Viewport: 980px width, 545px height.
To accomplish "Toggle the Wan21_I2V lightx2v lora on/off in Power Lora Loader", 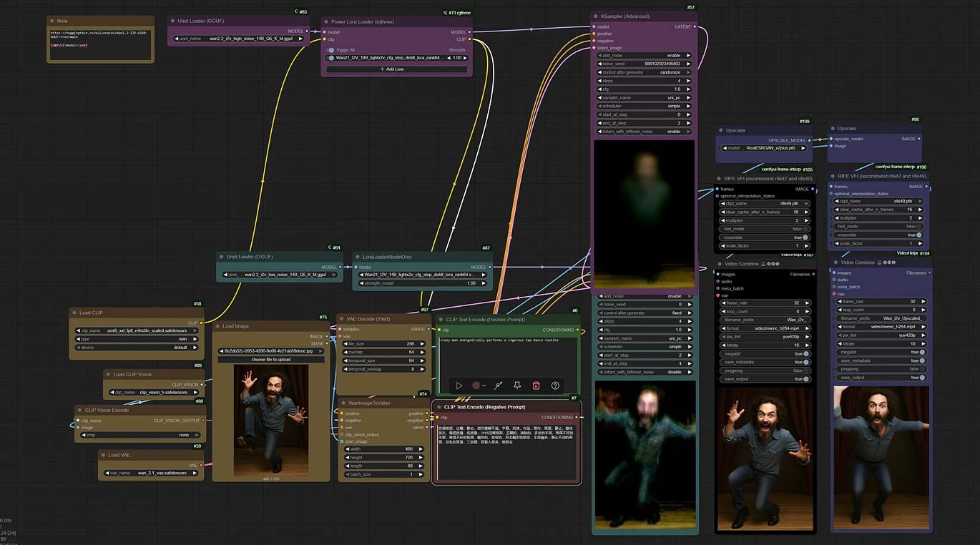I will pos(331,58).
